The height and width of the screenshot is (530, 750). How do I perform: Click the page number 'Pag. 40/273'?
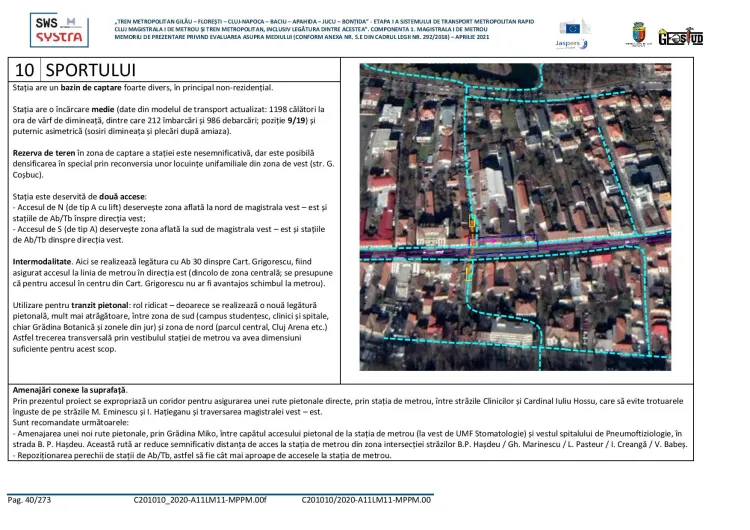(30, 499)
